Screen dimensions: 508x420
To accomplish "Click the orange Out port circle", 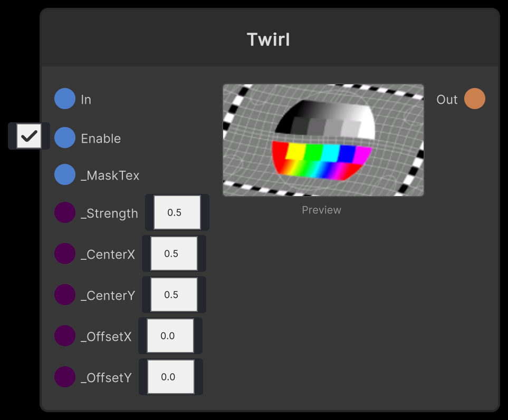I will 474,99.
